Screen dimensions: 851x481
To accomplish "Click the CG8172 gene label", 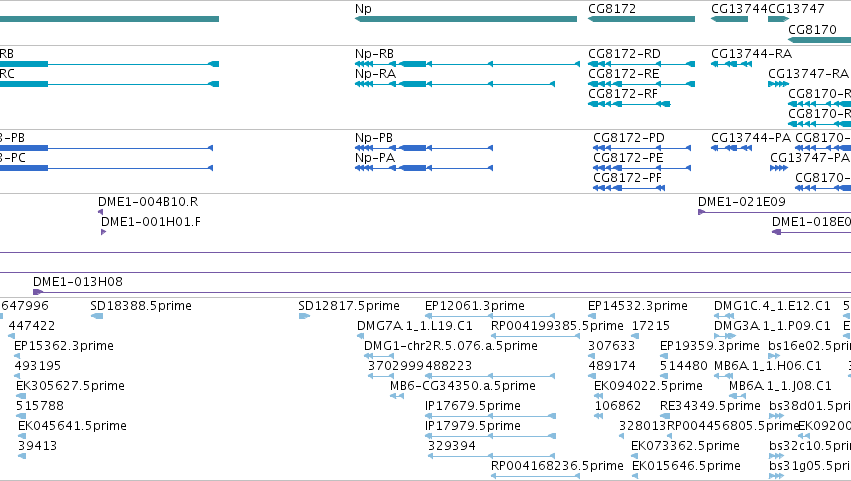I will (x=612, y=9).
